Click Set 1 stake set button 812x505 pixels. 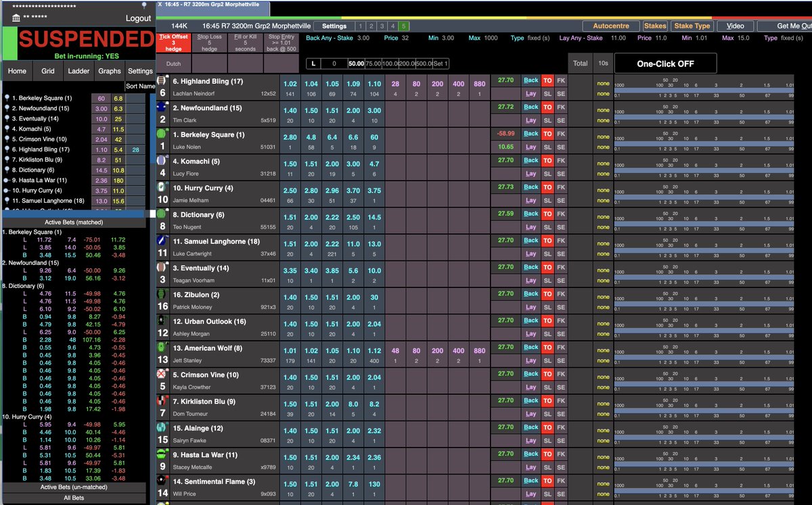point(441,64)
